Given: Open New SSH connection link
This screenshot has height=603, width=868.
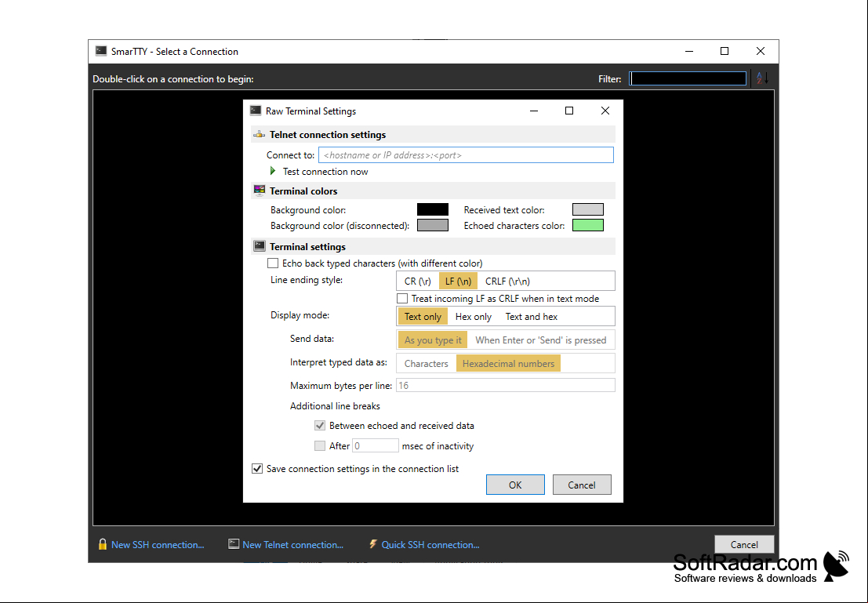Looking at the screenshot, I should click(x=158, y=545).
